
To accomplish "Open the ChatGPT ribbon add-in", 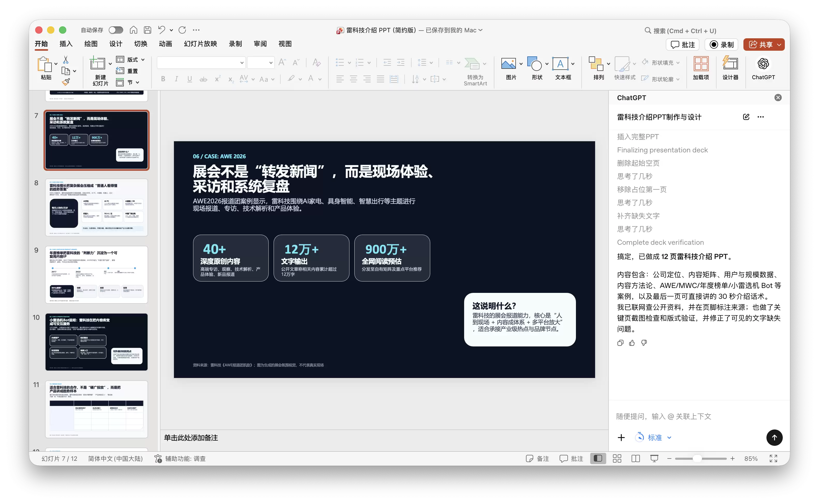I will pyautogui.click(x=763, y=68).
